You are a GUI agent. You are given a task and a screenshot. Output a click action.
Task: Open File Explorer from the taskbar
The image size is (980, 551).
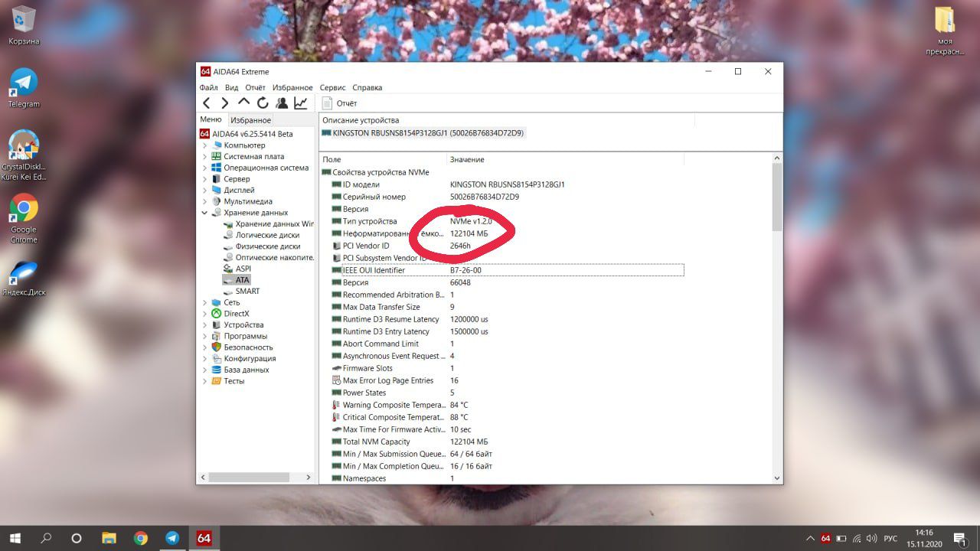pos(109,538)
